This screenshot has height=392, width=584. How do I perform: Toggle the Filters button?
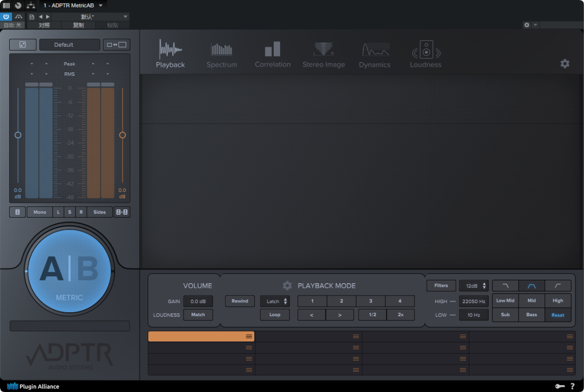coord(441,285)
